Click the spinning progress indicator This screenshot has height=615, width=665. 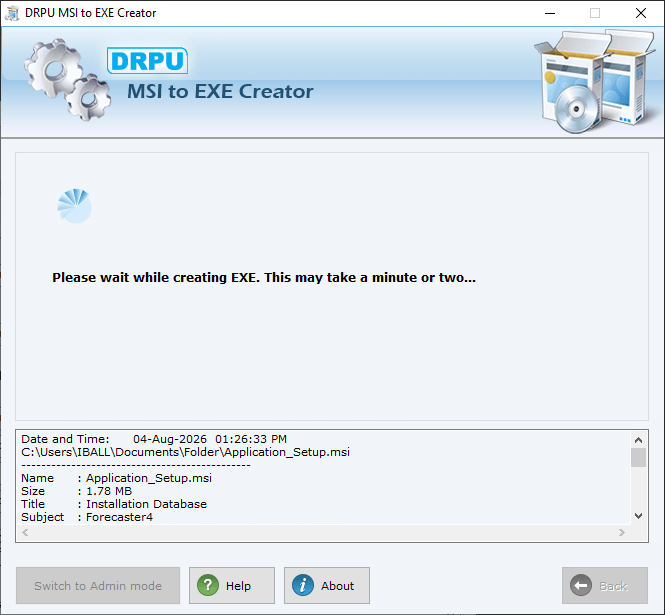tap(74, 206)
